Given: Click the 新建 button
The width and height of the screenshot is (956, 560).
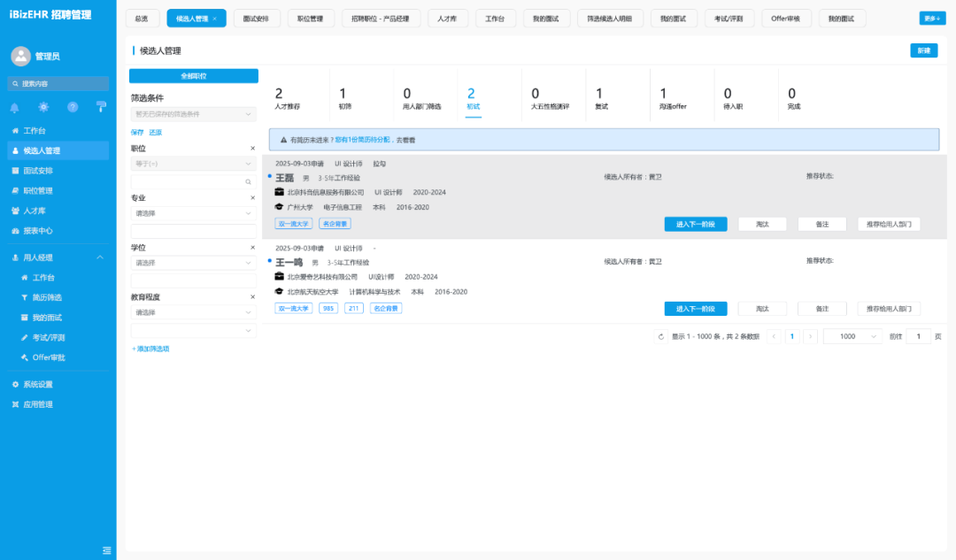Looking at the screenshot, I should [x=923, y=50].
